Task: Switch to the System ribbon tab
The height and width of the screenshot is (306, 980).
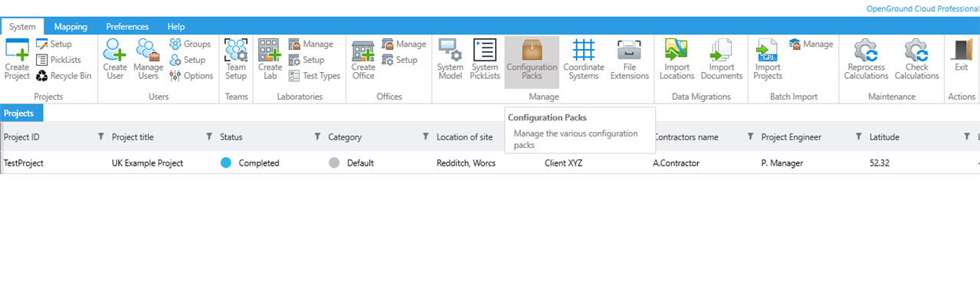Action: pyautogui.click(x=22, y=26)
